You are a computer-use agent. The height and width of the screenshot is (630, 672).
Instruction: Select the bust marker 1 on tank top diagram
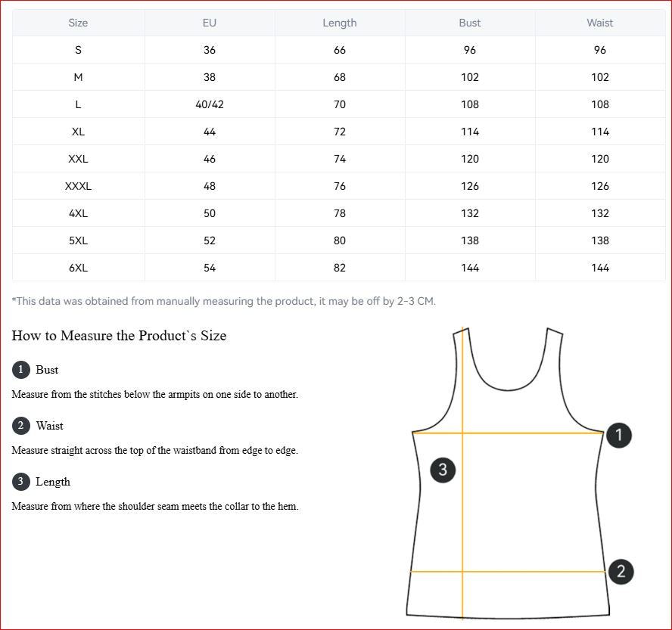pyautogui.click(x=619, y=435)
